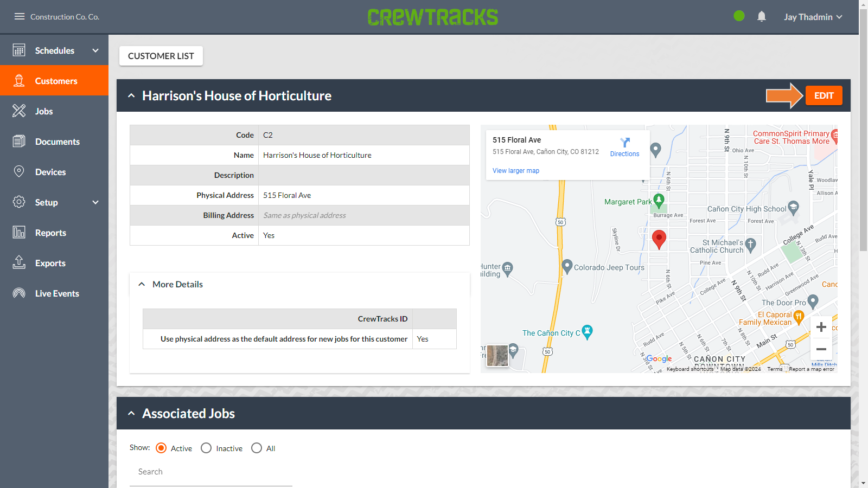Collapse the Harrison's House of Horticulture panel
Screen dimensions: 868x488
click(131, 95)
